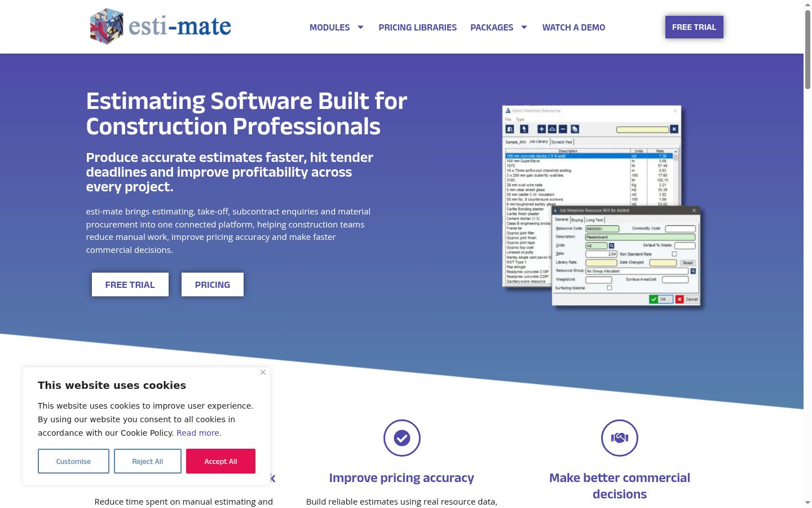Start FREE TRIAL from hero section

(x=130, y=284)
